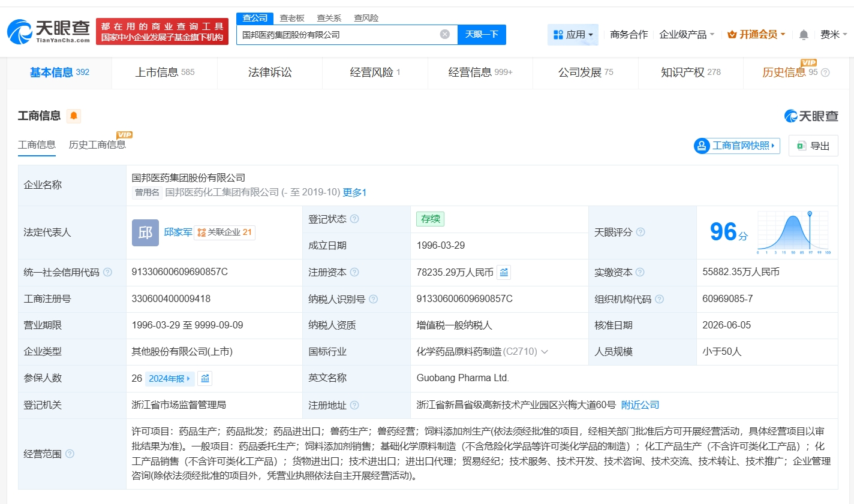Open the 经营信息 tab
This screenshot has width=854, height=504.
pos(480,73)
